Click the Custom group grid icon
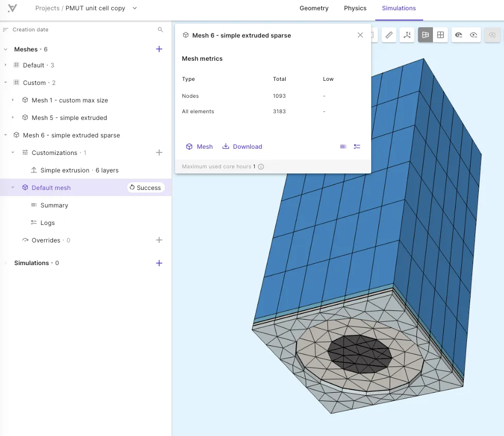 (16, 82)
